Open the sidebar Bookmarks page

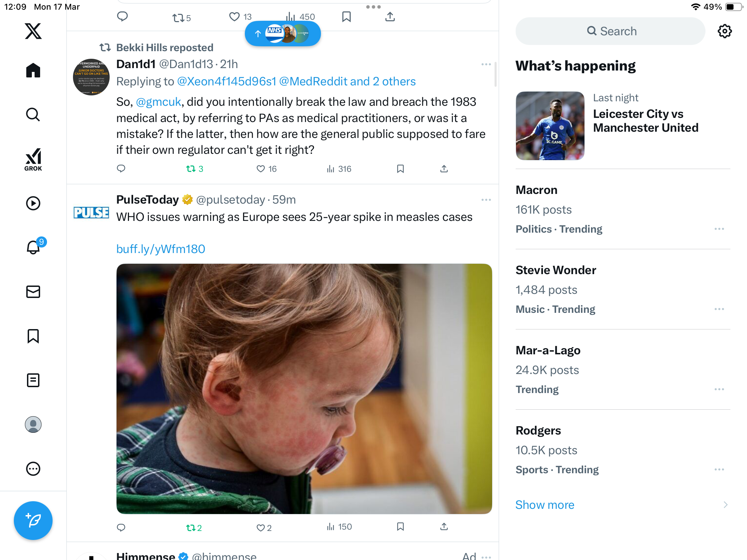33,336
